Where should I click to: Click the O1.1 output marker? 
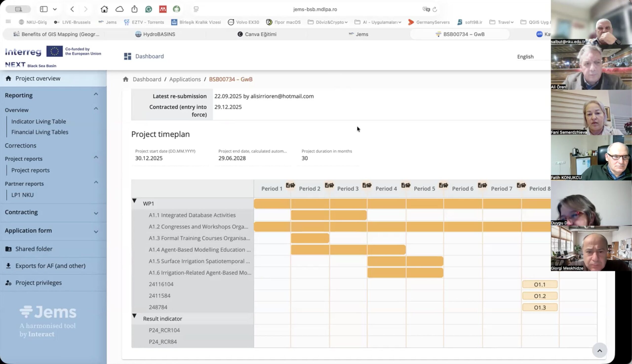(539, 285)
